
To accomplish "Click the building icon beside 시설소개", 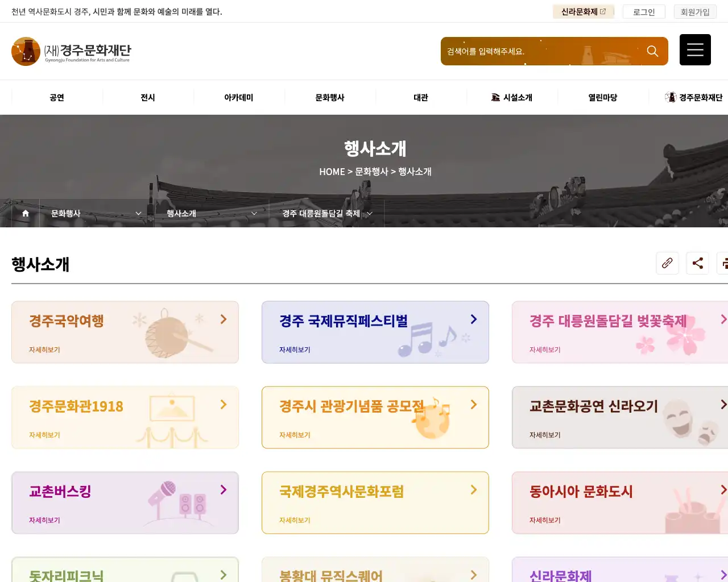I will click(x=494, y=97).
